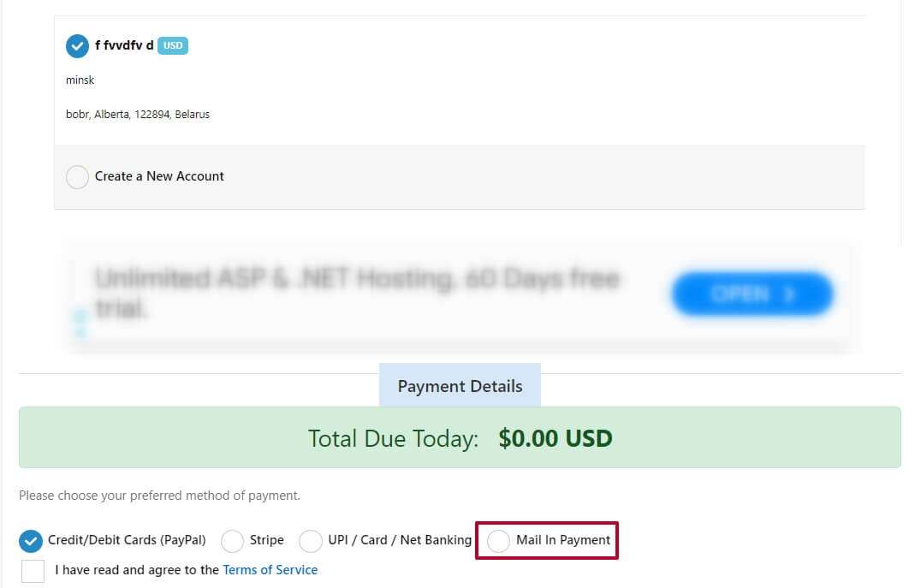Image resolution: width=915 pixels, height=588 pixels.
Task: Tick the agree to terms checkbox
Action: 33,571
